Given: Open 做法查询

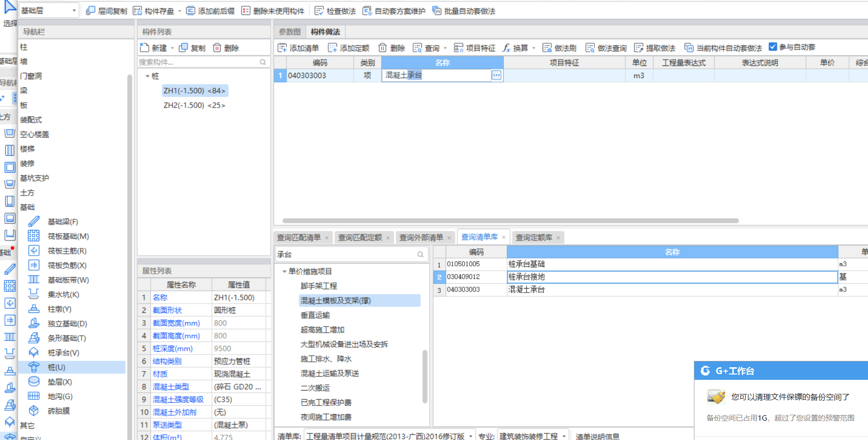Looking at the screenshot, I should 606,48.
